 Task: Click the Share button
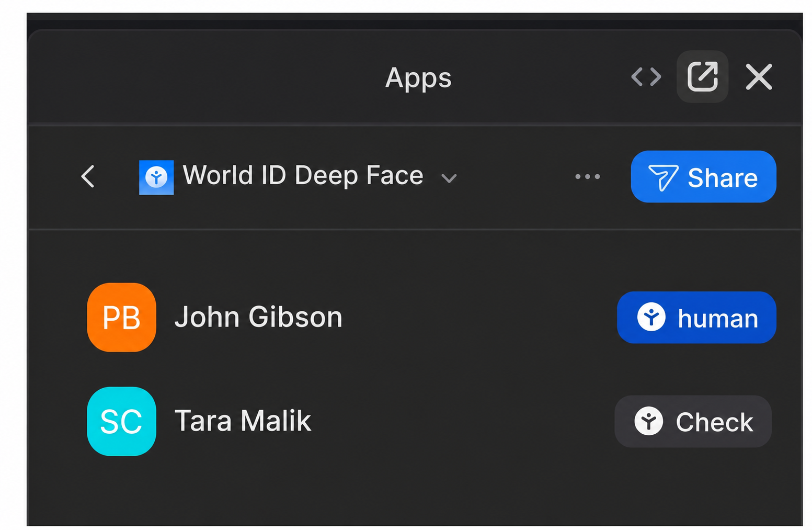[703, 177]
